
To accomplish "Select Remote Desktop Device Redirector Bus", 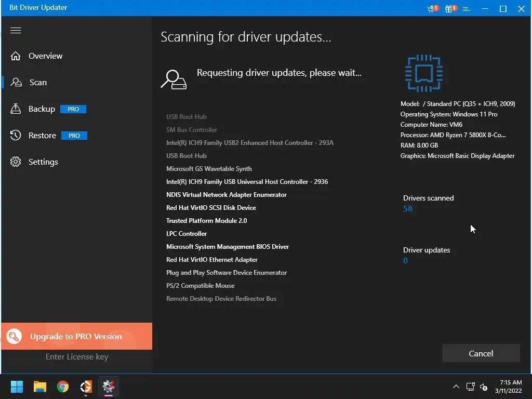I will pyautogui.click(x=221, y=299).
